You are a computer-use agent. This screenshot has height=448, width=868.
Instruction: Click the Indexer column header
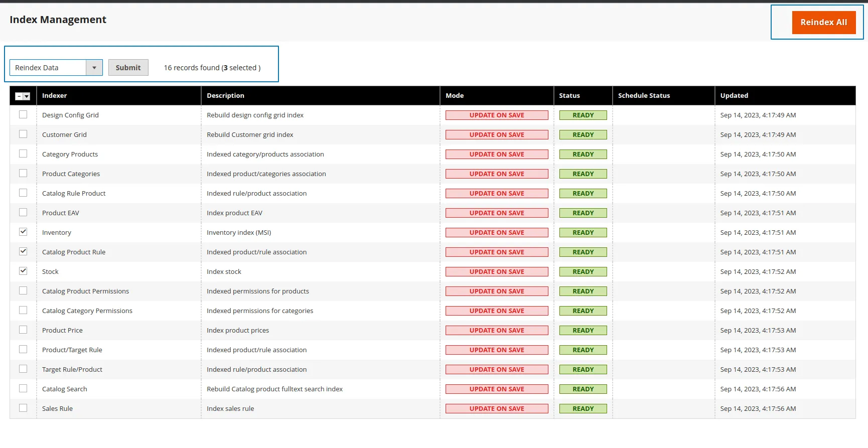tap(55, 96)
